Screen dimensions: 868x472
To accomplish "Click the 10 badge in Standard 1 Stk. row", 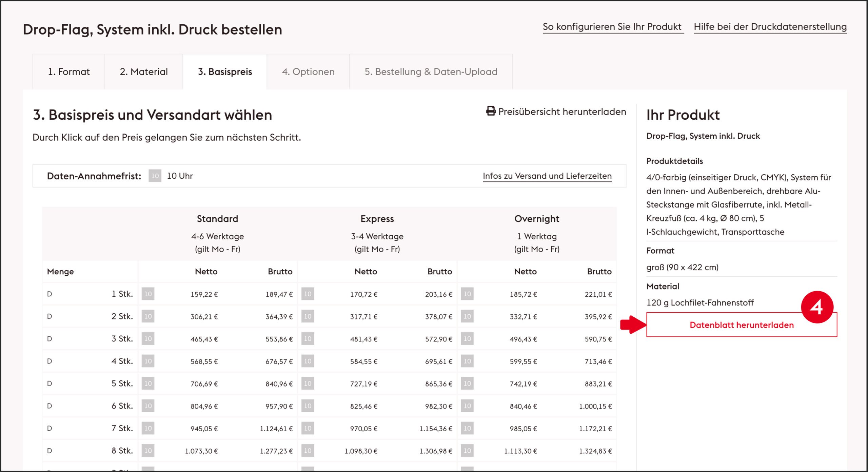I will pos(148,294).
